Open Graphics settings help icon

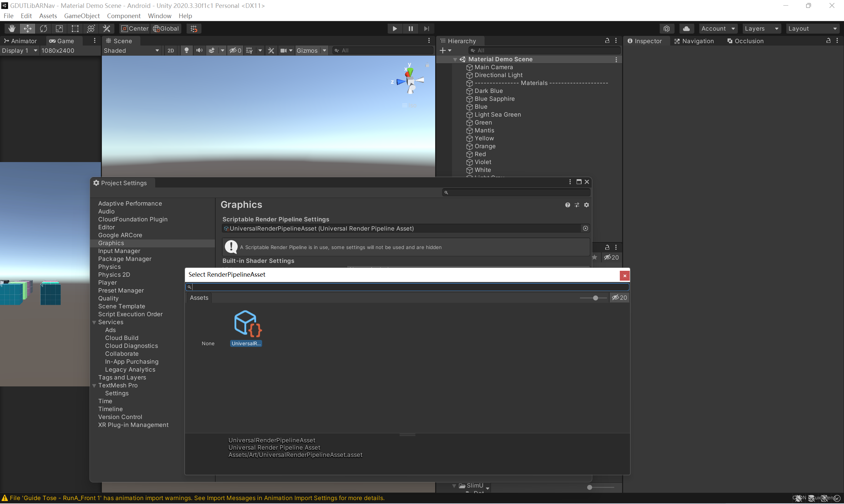[x=567, y=205]
